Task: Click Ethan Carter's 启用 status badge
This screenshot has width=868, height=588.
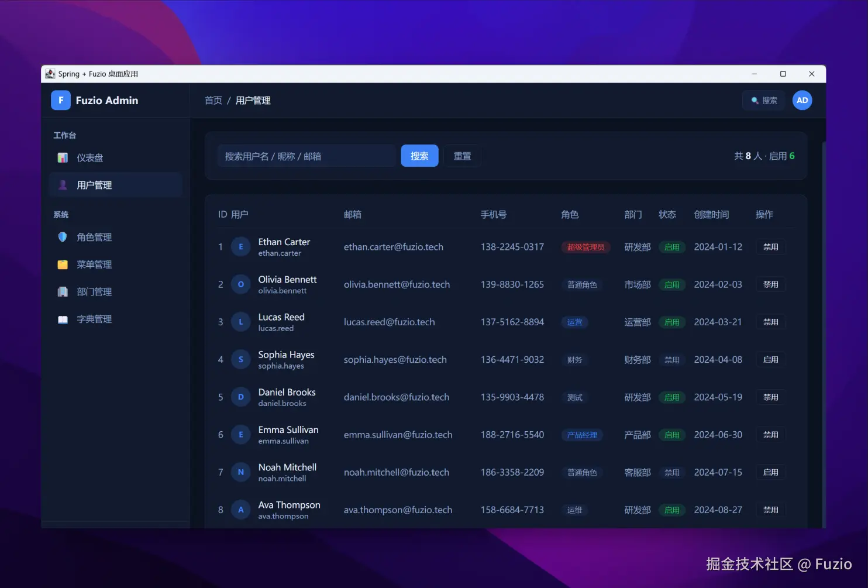Action: tap(671, 247)
